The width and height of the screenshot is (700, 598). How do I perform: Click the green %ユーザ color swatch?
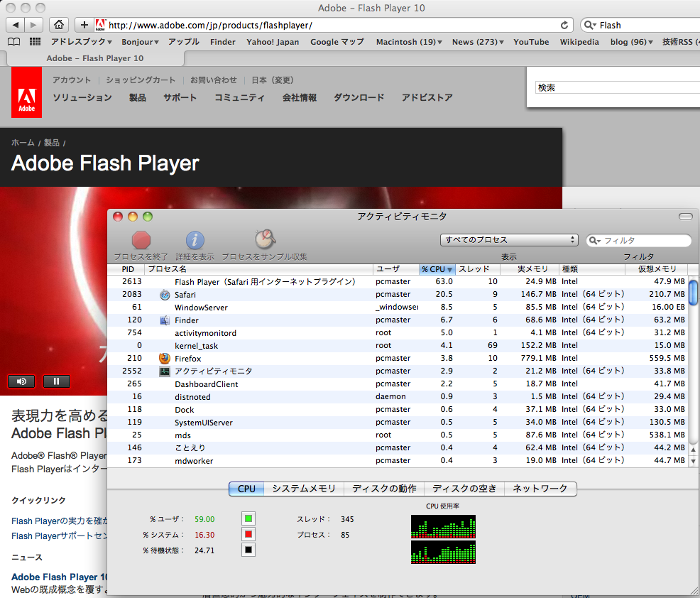pos(248,518)
